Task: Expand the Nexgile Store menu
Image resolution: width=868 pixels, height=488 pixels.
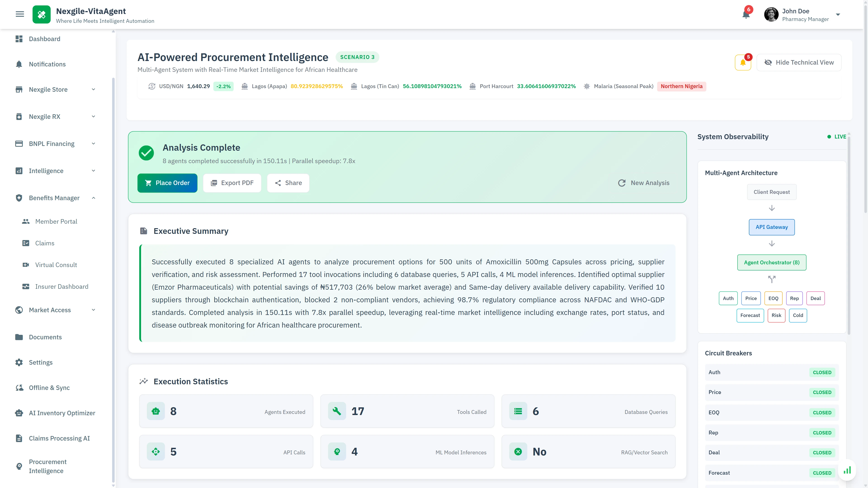Action: click(93, 89)
